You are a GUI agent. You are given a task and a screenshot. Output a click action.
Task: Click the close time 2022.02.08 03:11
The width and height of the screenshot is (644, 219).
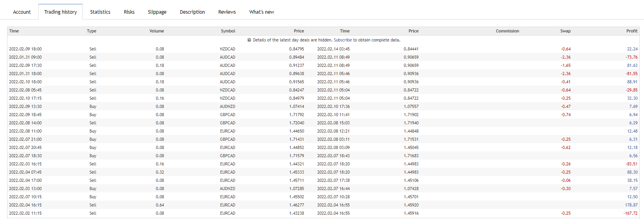tap(333, 139)
